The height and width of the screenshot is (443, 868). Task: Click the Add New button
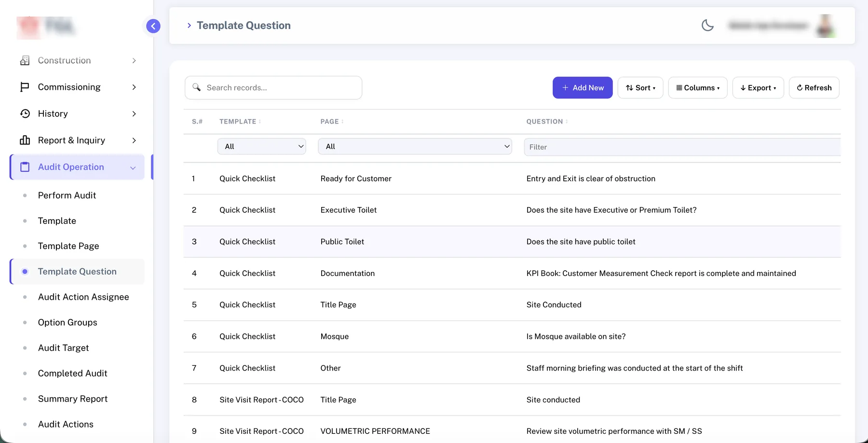[x=583, y=88]
